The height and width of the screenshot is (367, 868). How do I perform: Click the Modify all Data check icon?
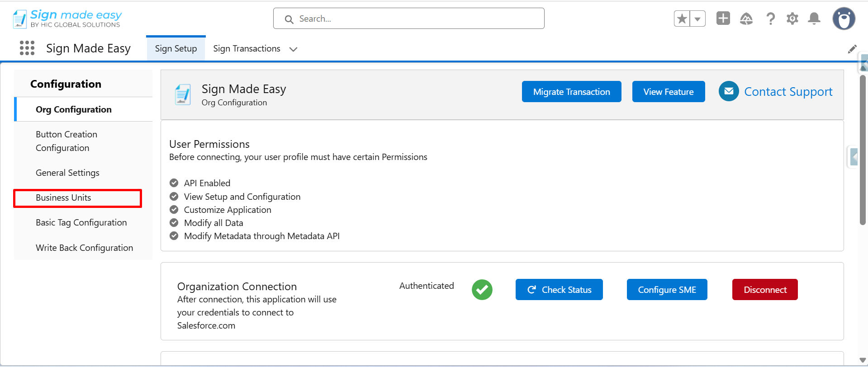[174, 222]
